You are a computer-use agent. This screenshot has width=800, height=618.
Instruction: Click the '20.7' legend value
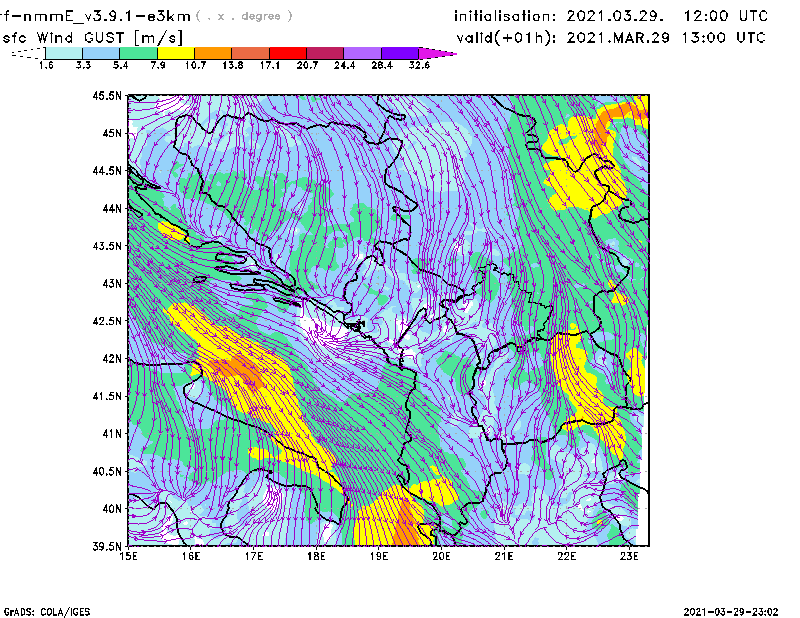click(307, 65)
